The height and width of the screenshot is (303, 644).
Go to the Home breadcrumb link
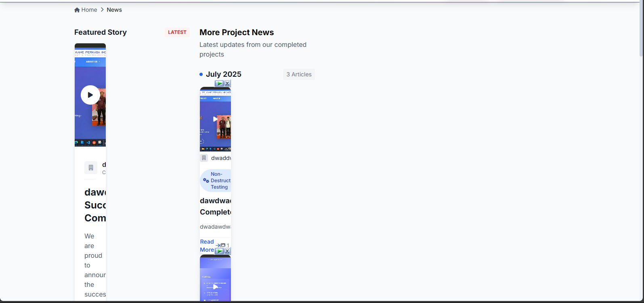tap(89, 10)
